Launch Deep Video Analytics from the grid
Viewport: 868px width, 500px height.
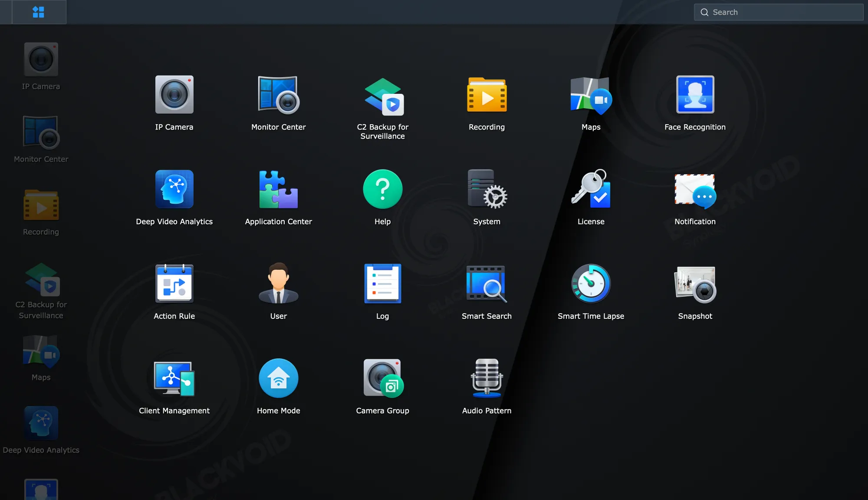click(174, 189)
